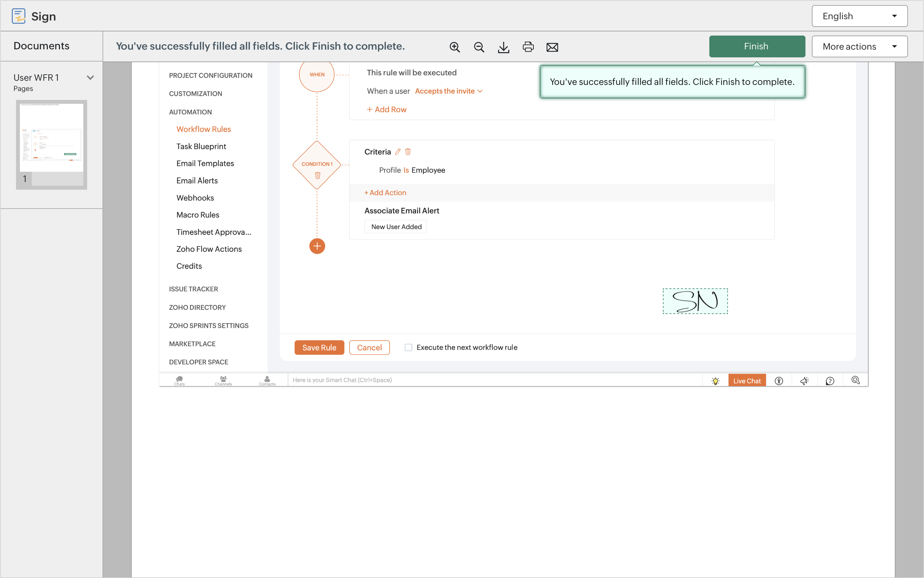This screenshot has height=578, width=924.
Task: Click the Criteria edit pencil icon
Action: click(398, 152)
